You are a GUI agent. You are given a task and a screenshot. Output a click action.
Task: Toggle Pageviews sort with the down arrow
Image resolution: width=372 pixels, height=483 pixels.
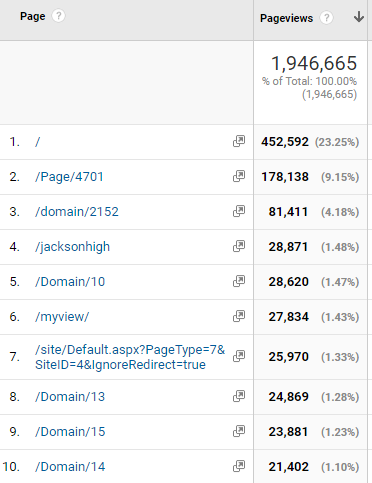[x=359, y=16]
